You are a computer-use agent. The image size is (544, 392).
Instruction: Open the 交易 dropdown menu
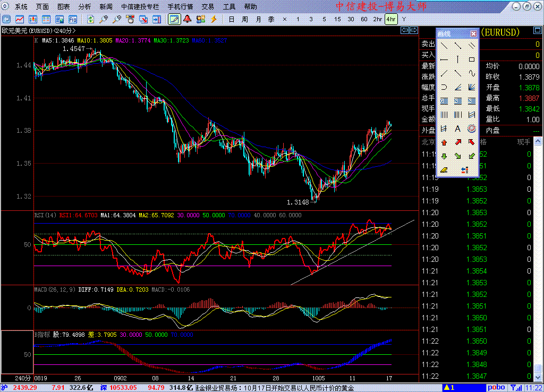click(x=208, y=7)
